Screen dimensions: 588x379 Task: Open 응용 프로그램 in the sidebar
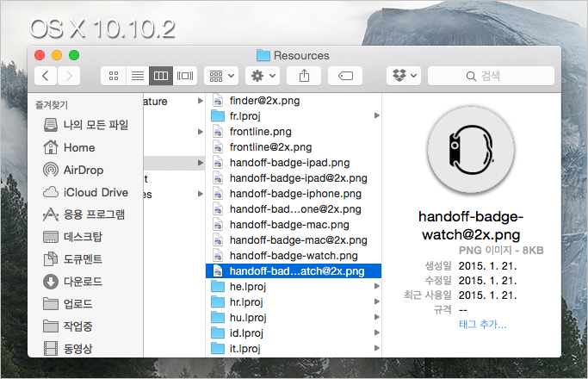click(84, 214)
